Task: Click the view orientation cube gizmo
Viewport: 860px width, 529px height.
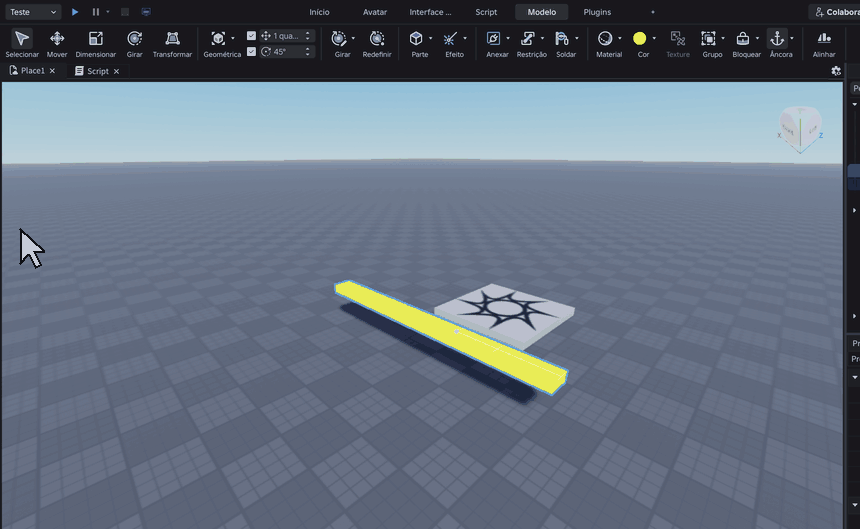Action: click(x=800, y=130)
